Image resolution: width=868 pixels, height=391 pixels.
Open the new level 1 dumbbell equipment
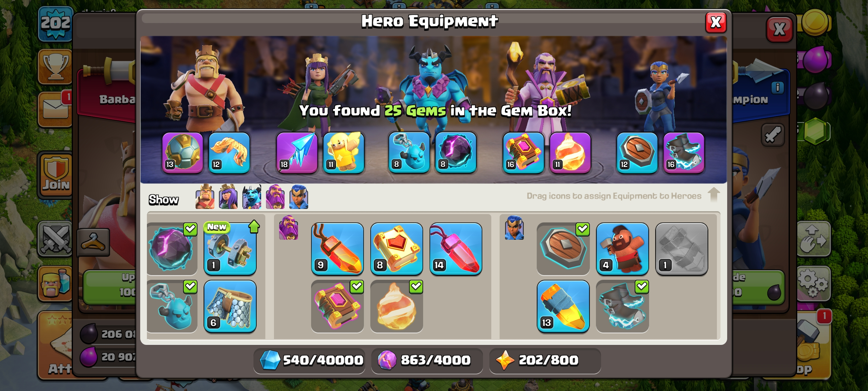(230, 249)
